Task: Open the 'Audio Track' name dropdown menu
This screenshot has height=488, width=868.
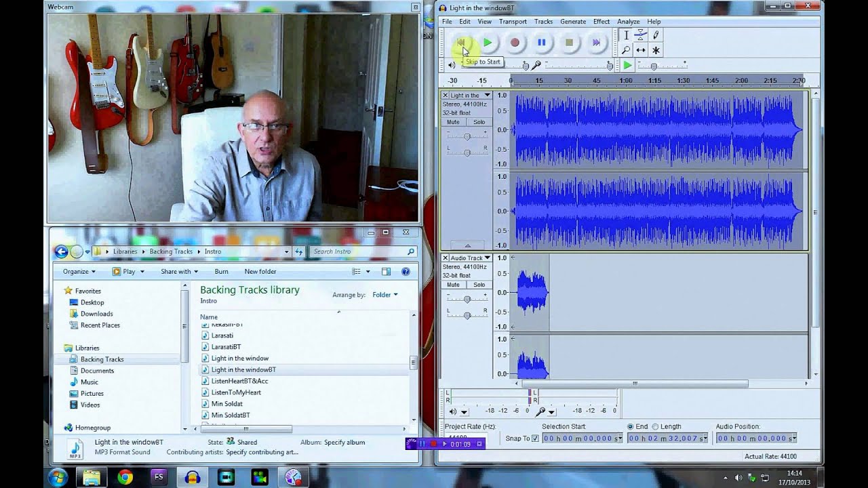Action: [487, 258]
